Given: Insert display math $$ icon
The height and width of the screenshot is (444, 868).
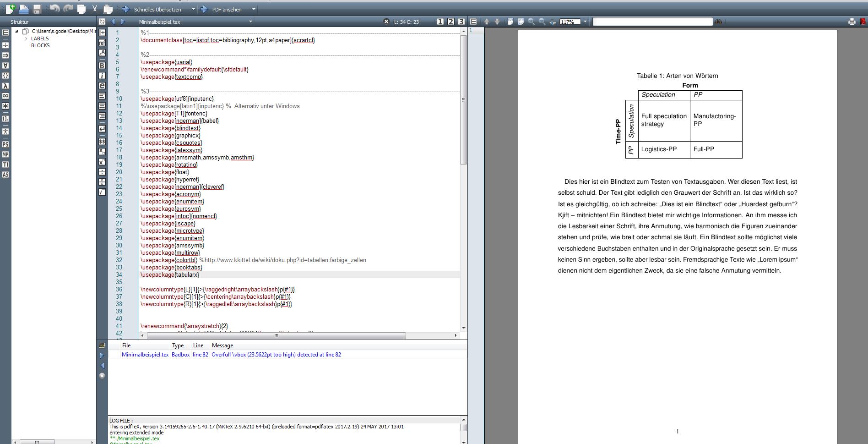Looking at the screenshot, I should pos(102,142).
